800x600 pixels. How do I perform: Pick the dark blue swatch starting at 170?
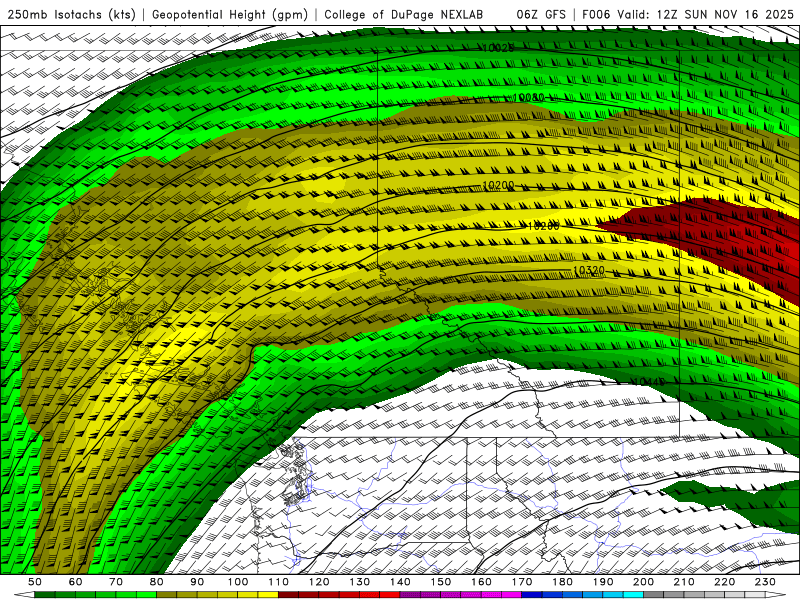pyautogui.click(x=532, y=595)
